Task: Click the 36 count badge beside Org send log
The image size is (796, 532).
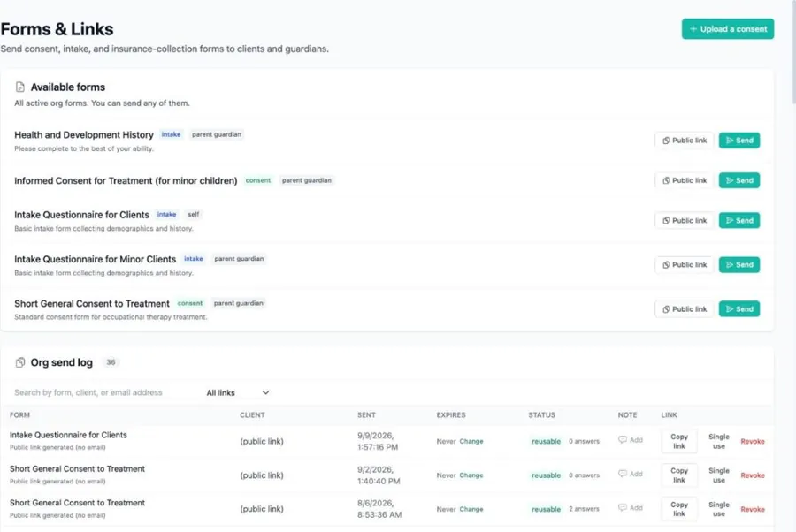Action: pyautogui.click(x=111, y=362)
